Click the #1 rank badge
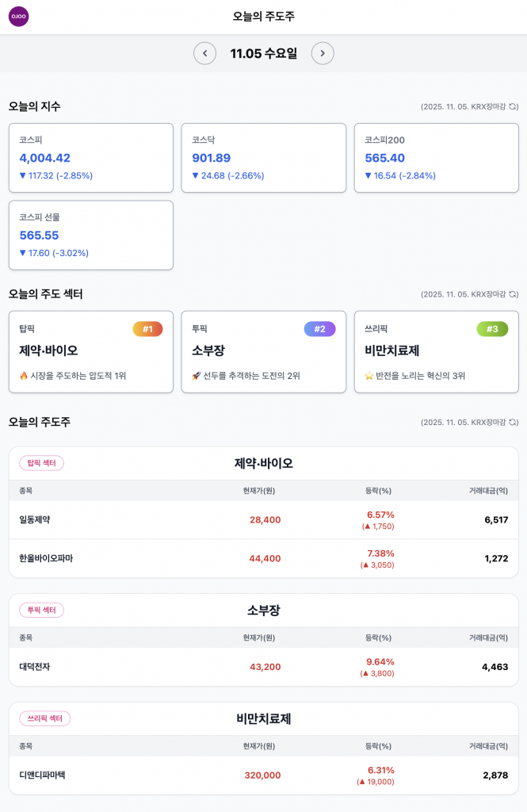 pyautogui.click(x=147, y=329)
